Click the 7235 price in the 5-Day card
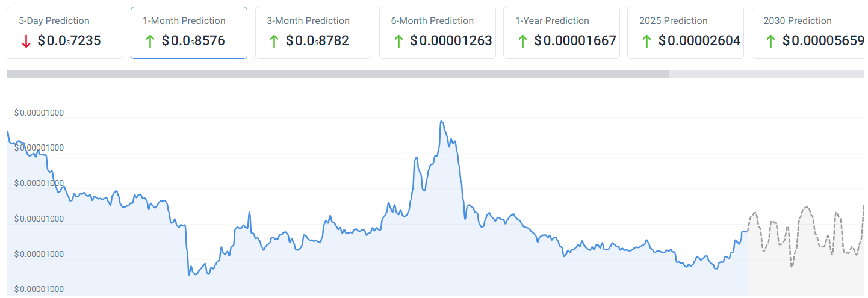This screenshot has width=868, height=298. pos(69,41)
